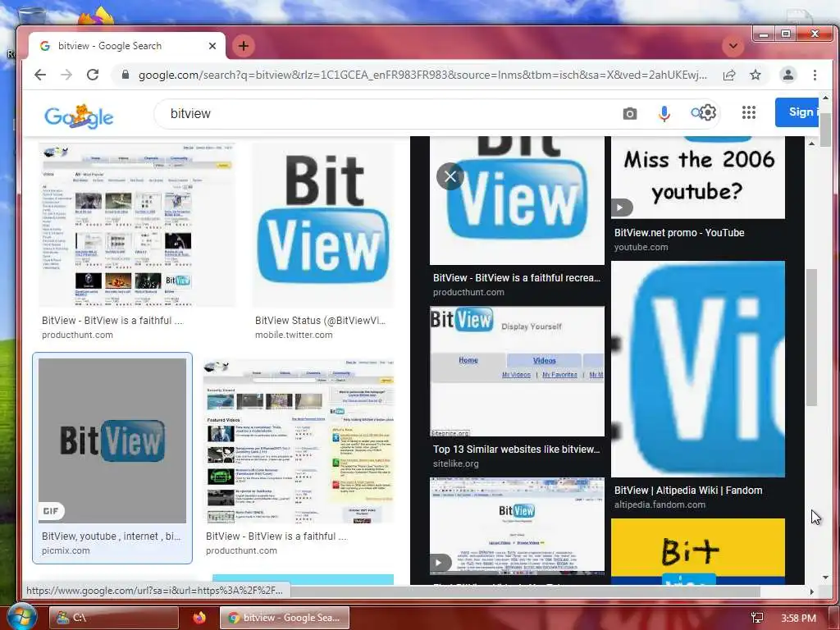Start voice search with the microphone icon
The width and height of the screenshot is (840, 630).
pos(664,113)
